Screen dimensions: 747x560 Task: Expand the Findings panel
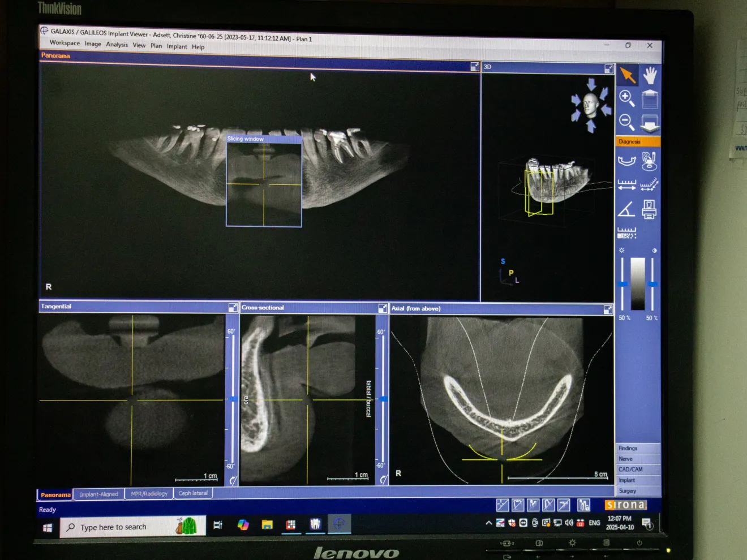638,448
